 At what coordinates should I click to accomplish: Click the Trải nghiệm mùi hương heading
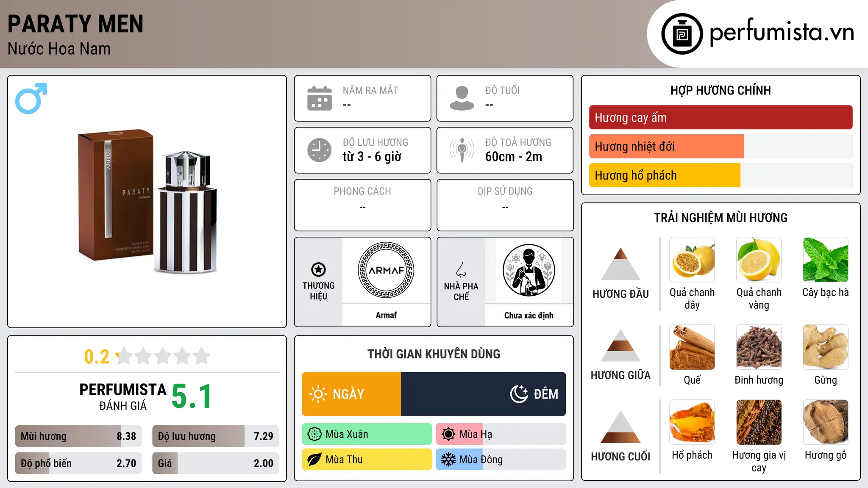coord(721,218)
